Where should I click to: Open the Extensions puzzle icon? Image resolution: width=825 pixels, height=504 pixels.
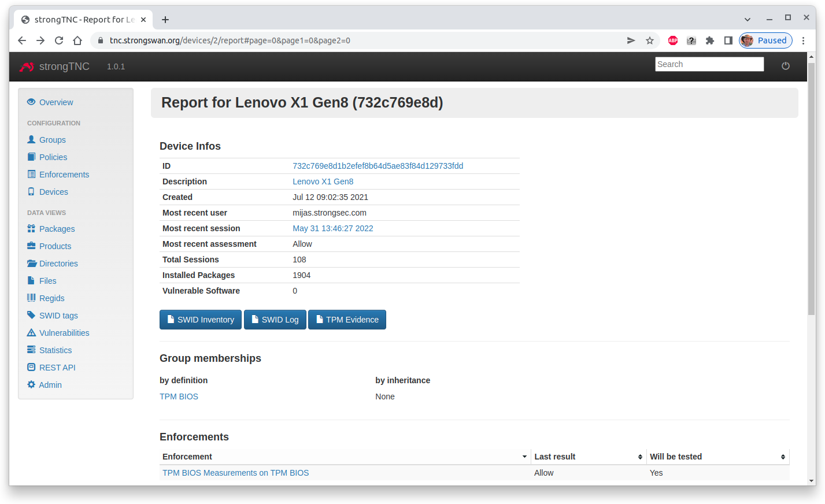[x=710, y=40]
